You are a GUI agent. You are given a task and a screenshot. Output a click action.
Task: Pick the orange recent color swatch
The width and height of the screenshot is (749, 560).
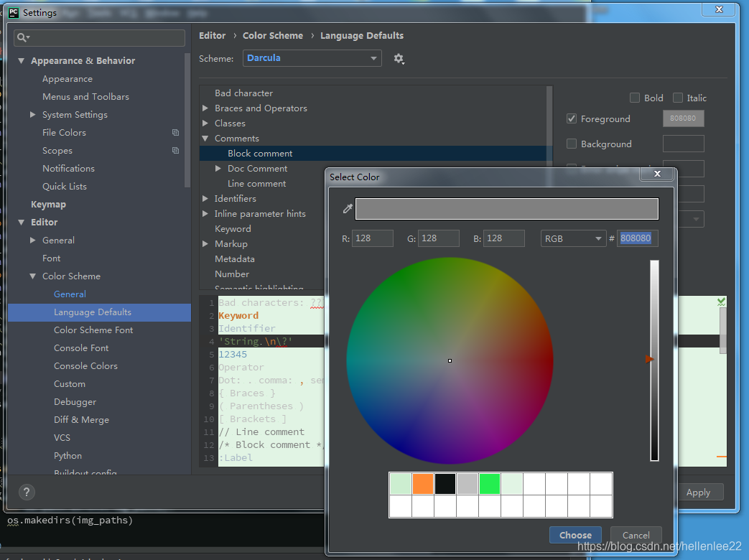(423, 484)
